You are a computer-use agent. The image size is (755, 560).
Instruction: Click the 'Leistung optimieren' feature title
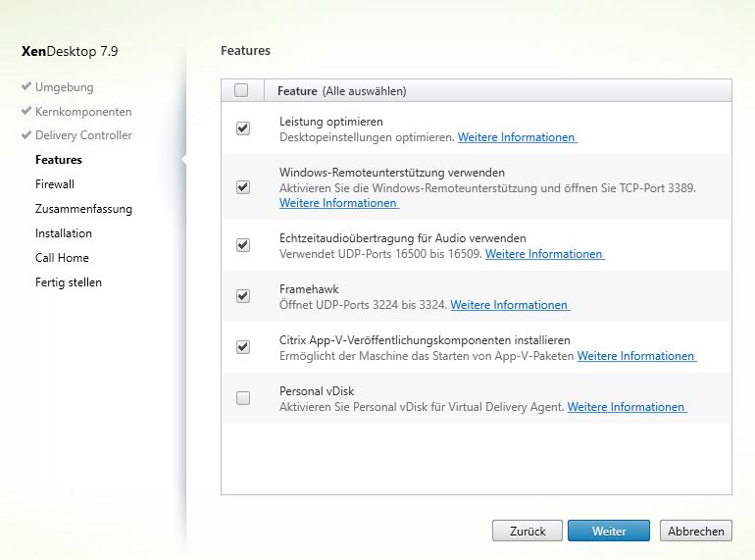[331, 122]
